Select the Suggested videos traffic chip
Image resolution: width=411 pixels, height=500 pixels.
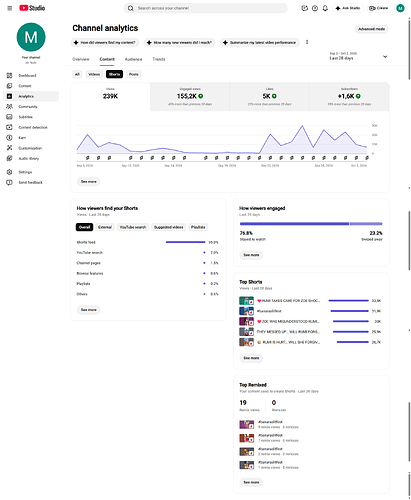[168, 227]
